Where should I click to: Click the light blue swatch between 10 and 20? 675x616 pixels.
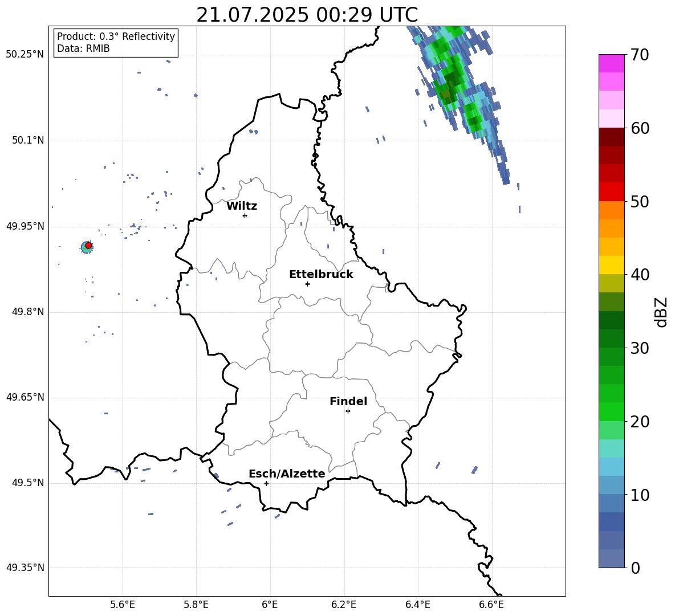[x=611, y=467]
